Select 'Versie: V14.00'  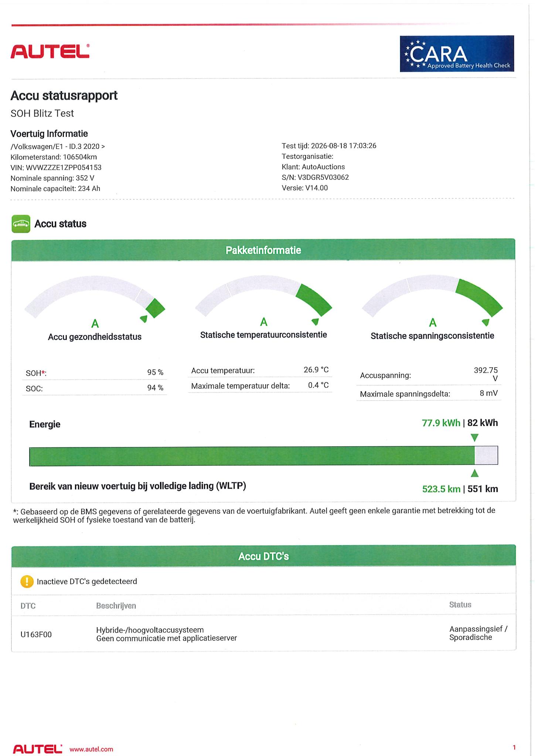click(304, 188)
